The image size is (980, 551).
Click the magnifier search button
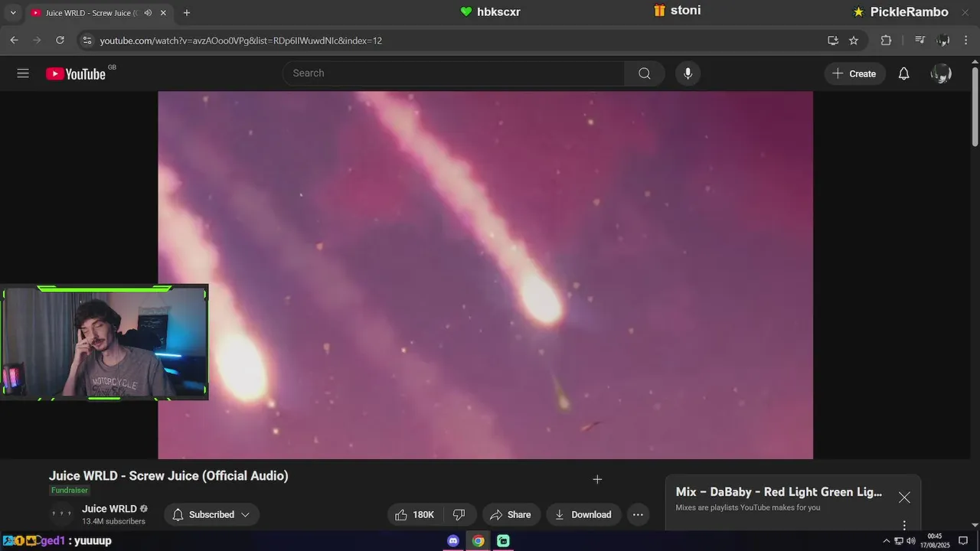pos(645,73)
